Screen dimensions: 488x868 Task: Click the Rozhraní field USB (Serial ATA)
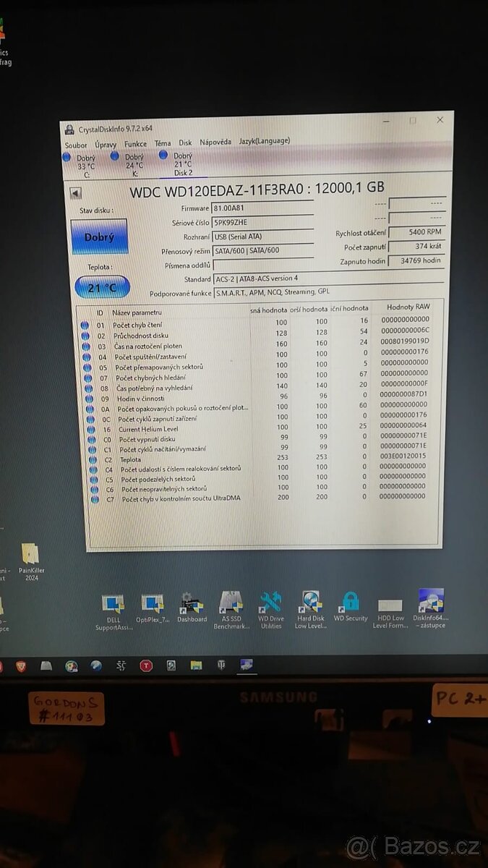click(262, 237)
